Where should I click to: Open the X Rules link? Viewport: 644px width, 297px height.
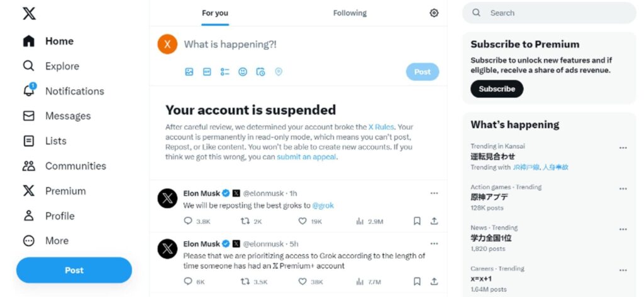click(x=380, y=127)
